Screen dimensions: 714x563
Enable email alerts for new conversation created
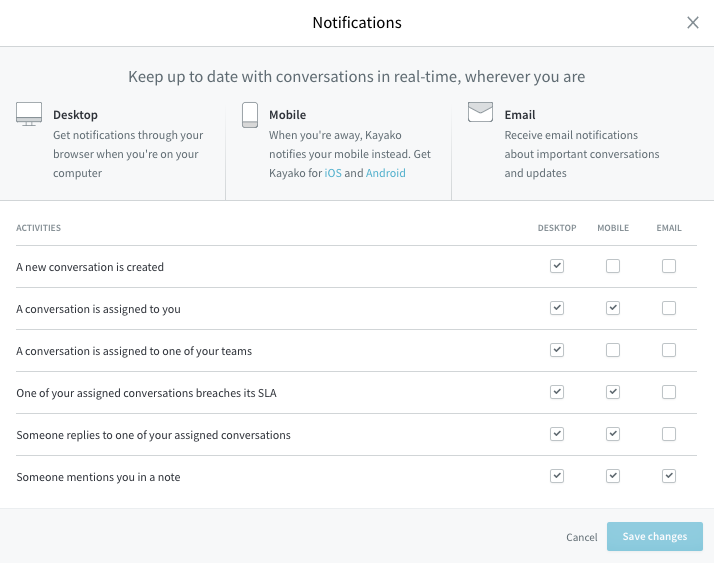point(669,266)
